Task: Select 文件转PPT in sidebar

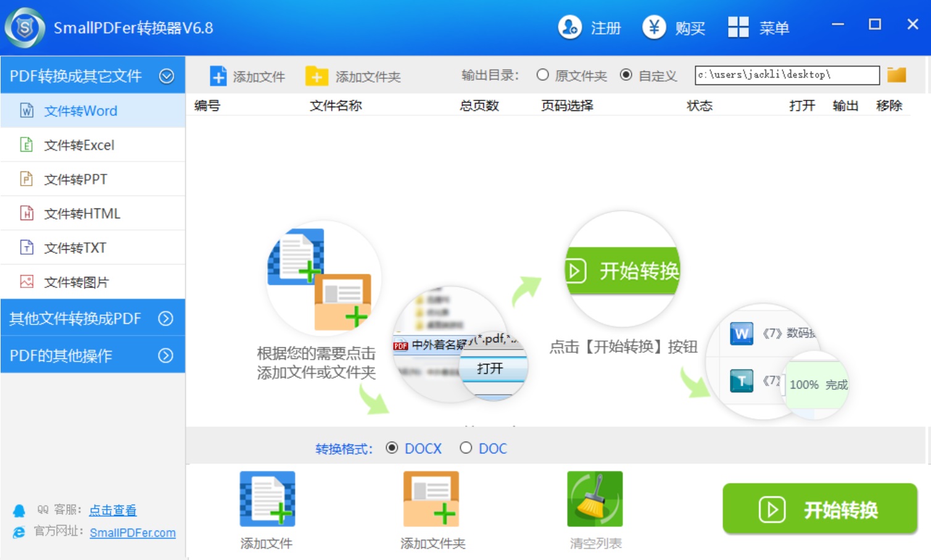Action: tap(93, 179)
